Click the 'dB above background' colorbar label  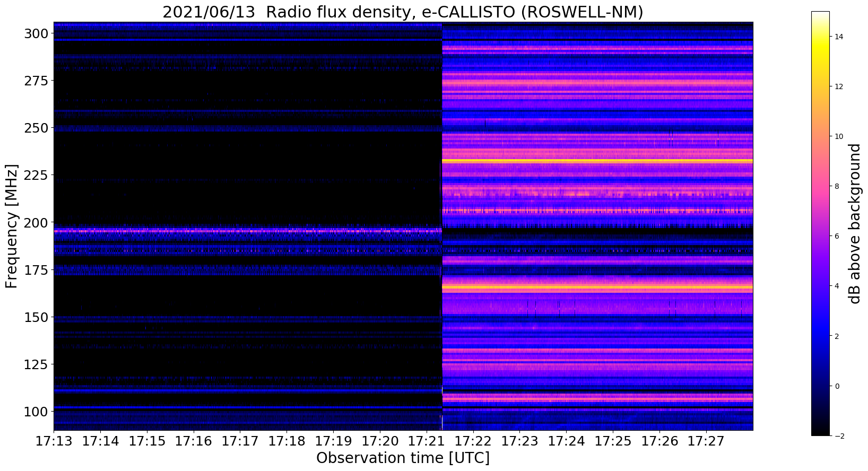854,223
